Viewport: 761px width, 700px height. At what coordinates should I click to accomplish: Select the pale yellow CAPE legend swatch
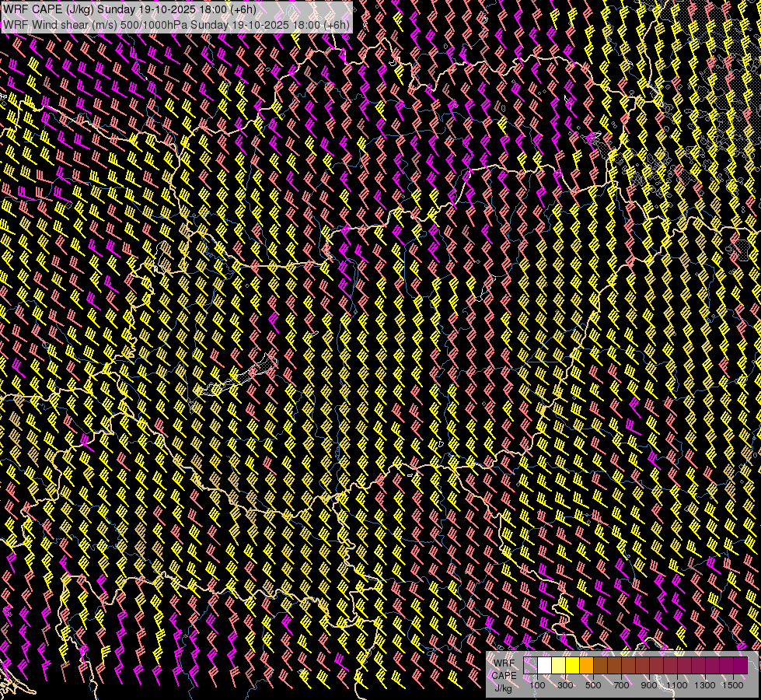click(x=559, y=665)
